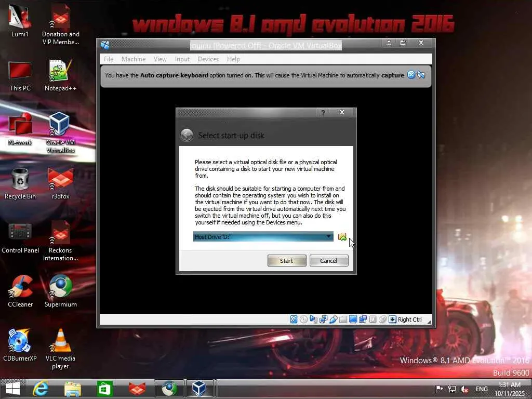
Task: Click the Start button in the dialog
Action: click(287, 261)
